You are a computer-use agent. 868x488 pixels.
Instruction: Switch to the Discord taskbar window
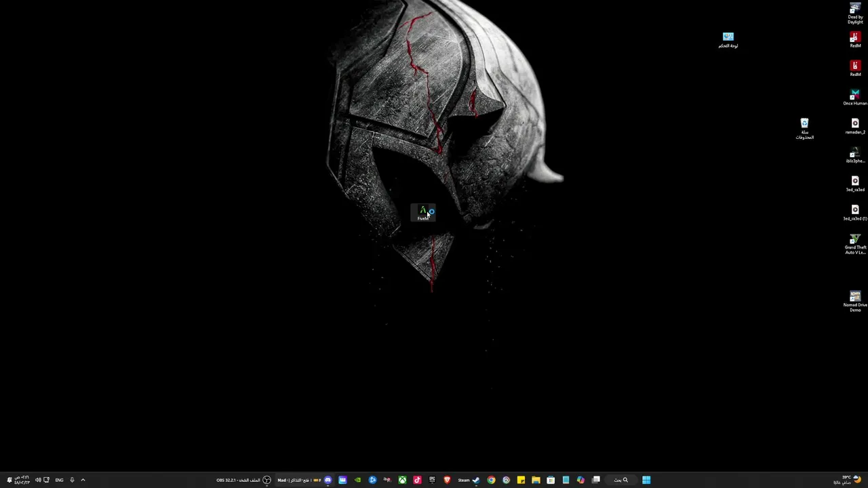[304, 480]
